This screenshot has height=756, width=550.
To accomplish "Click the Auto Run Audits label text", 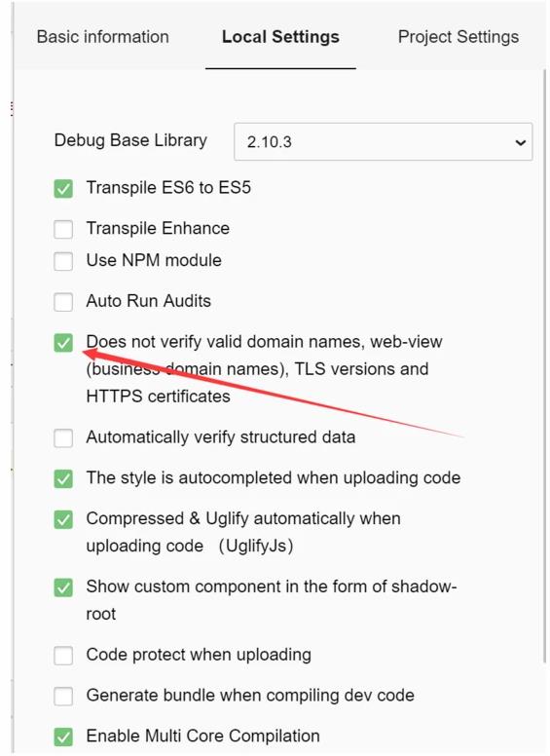I will click(x=148, y=301).
